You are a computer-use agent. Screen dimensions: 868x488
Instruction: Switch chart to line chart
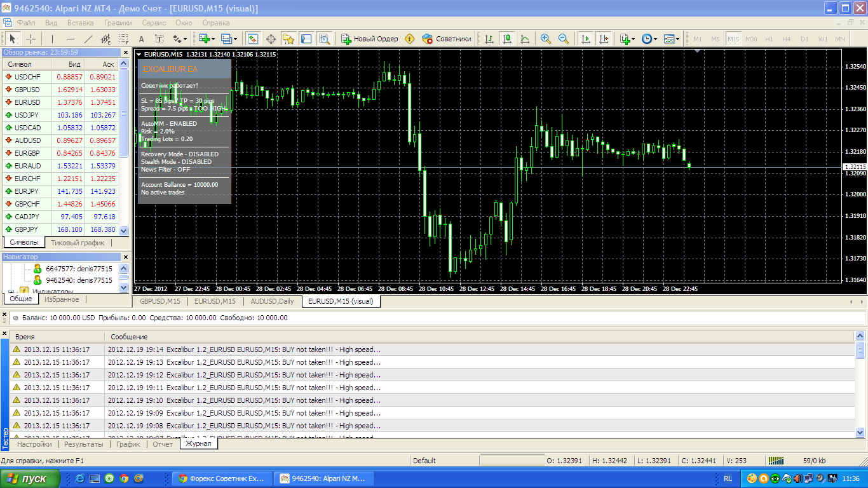(x=525, y=39)
